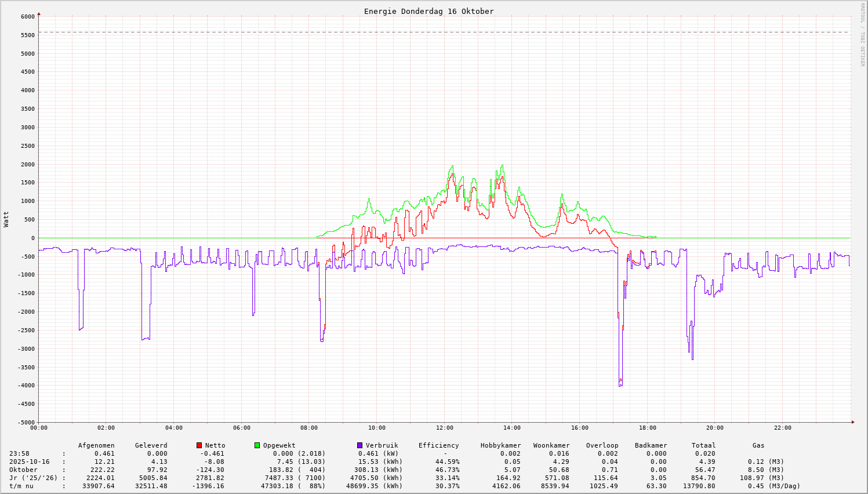Click the red arrow atop the Watt axis
The image size is (868, 494).
39,13
